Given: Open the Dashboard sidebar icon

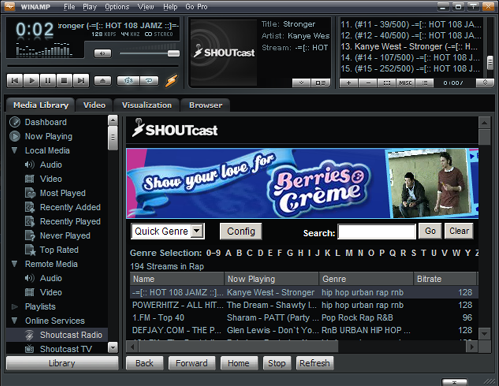Looking at the screenshot, I should (x=15, y=122).
